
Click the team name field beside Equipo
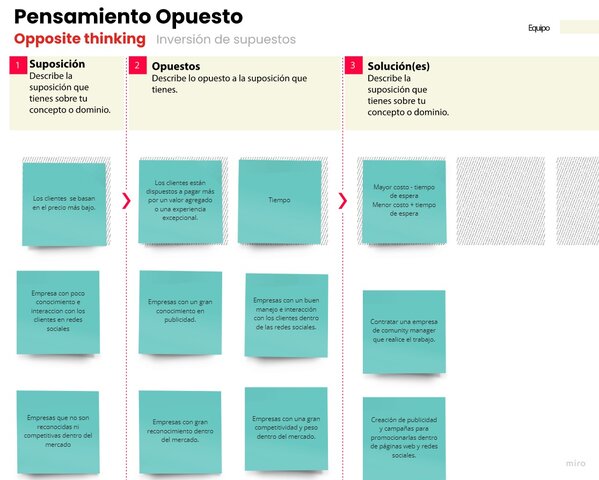[x=579, y=27]
